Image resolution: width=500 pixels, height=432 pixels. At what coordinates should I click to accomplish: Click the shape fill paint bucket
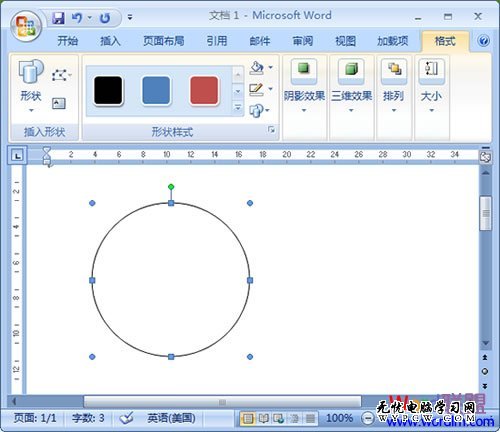pos(257,68)
